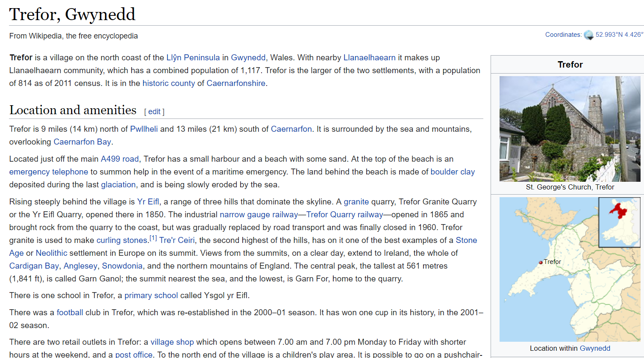644x358 pixels.
Task: Edit the Location and amenities section
Action: pos(154,112)
